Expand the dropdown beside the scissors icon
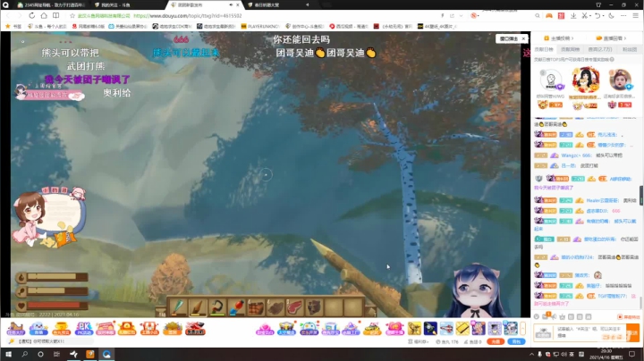This screenshot has width=644, height=361. (589, 15)
